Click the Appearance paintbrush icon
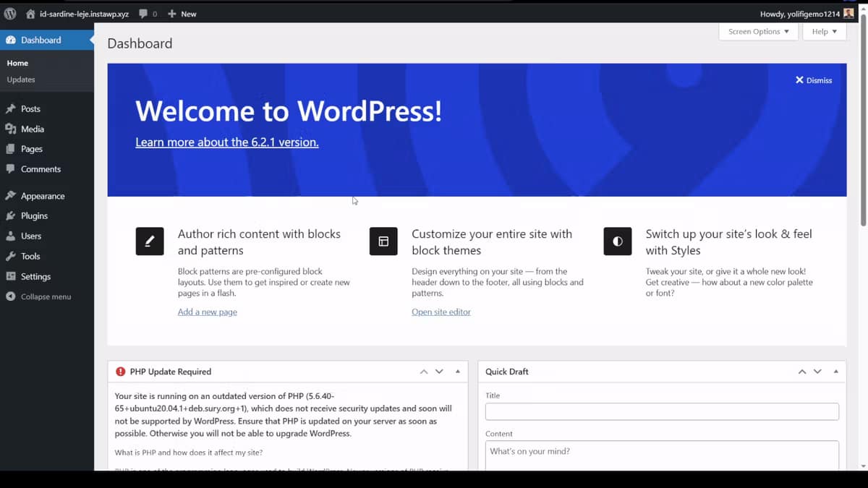The height and width of the screenshot is (488, 868). 12,195
